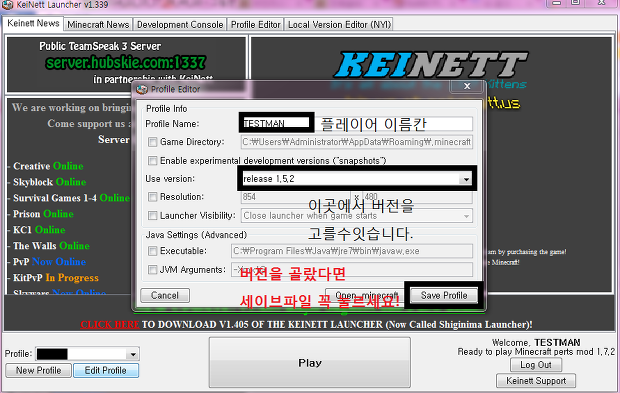Click the Creative Online server entry
Image resolution: width=620 pixels, height=393 pixels.
click(48, 166)
